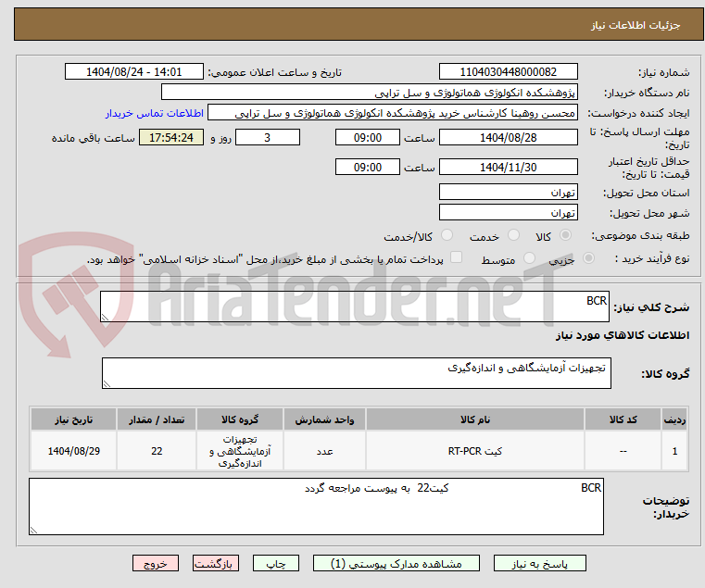The width and height of the screenshot is (705, 588).
Task: Toggle the اسناد خزانه اسلامی payment checkbox
Action: coord(457,257)
